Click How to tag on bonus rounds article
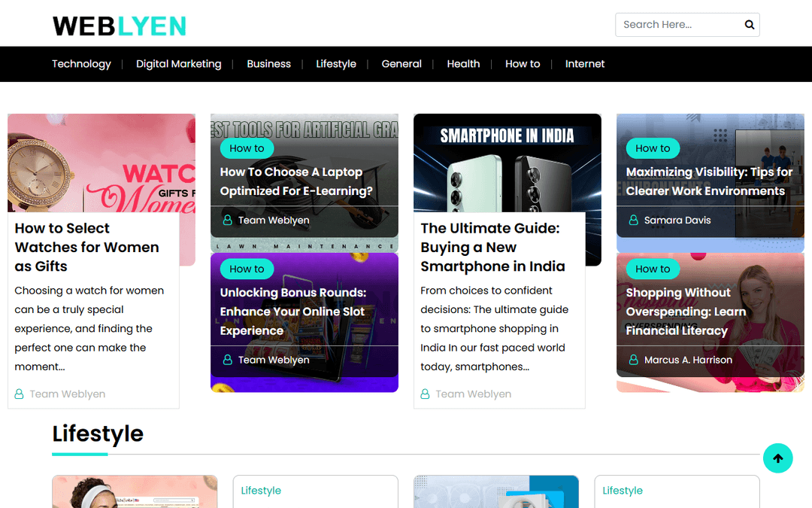Viewport: 812px width, 508px height. [x=247, y=269]
